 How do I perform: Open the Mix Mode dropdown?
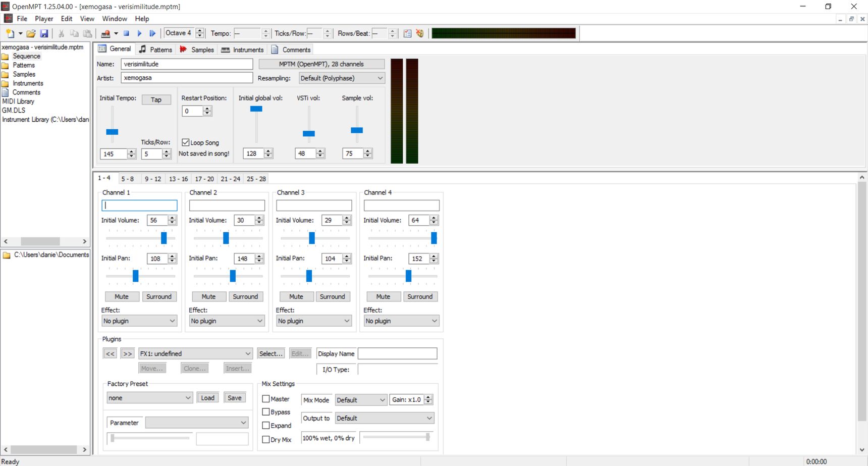[361, 400]
